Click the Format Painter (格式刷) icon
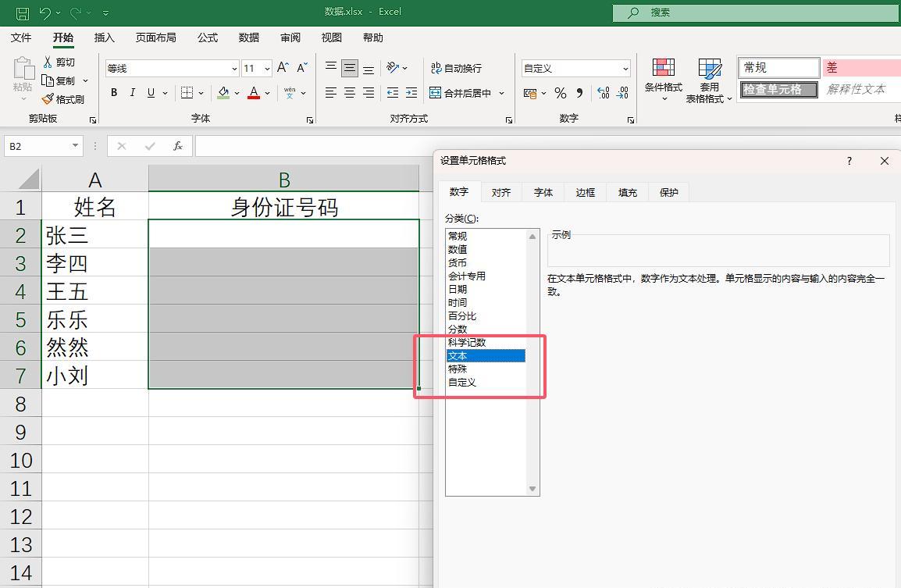Viewport: 901px width, 588px height. click(x=48, y=99)
